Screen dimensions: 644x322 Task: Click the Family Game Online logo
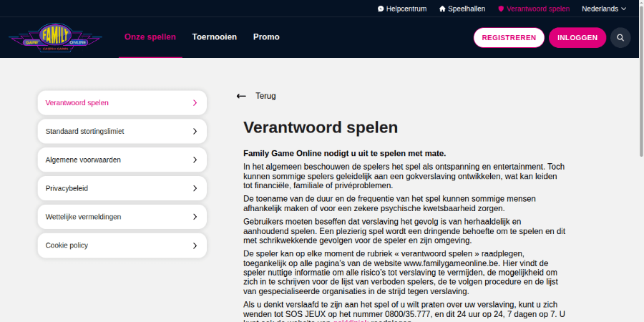pyautogui.click(x=55, y=37)
